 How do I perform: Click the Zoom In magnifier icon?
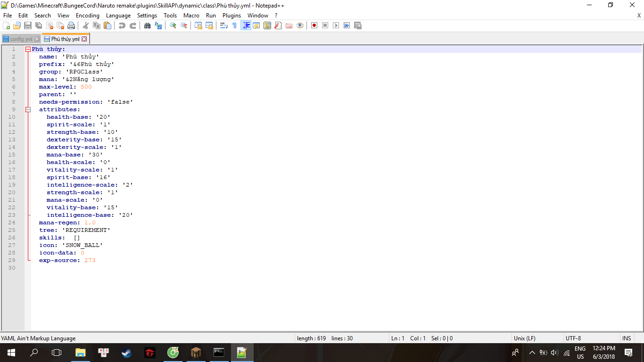(x=173, y=25)
